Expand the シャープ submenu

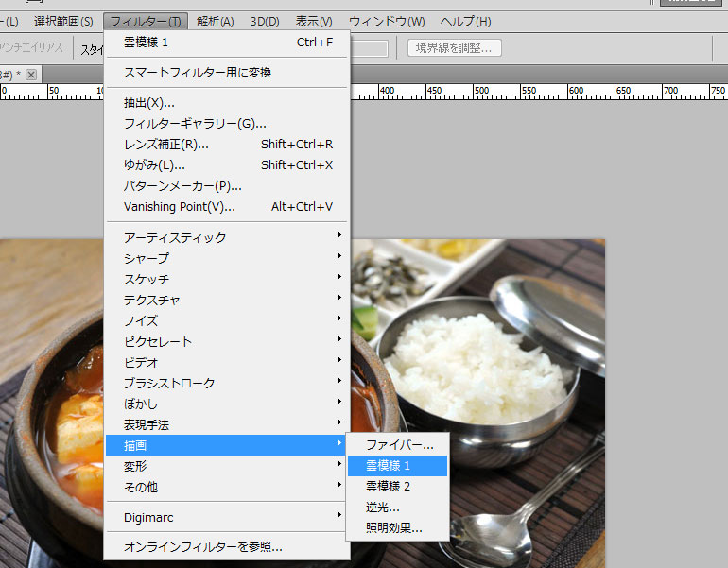click(228, 258)
